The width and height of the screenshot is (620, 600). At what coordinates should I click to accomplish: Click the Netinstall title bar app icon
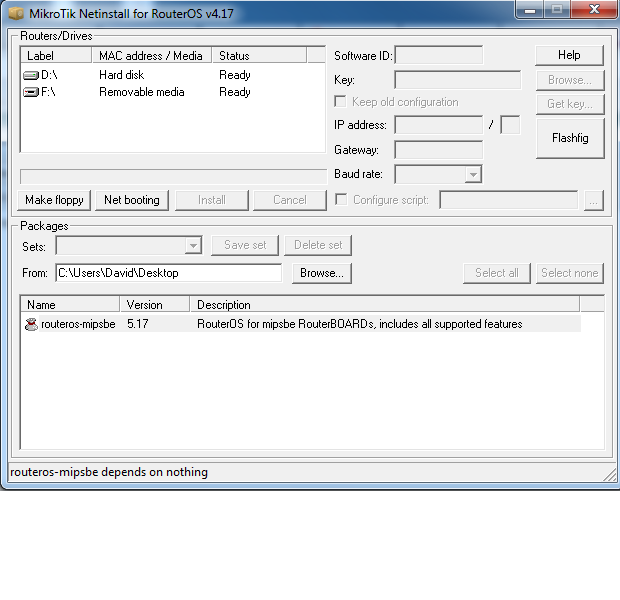(17, 14)
